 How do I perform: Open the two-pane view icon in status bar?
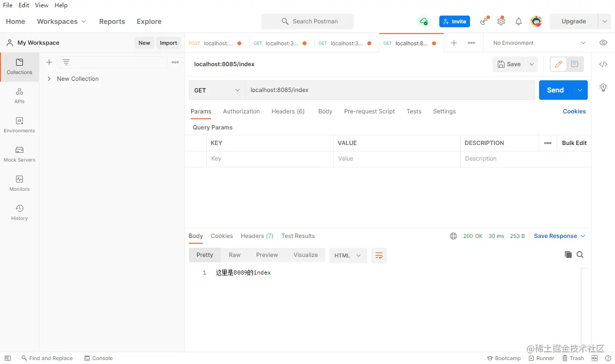(x=595, y=358)
